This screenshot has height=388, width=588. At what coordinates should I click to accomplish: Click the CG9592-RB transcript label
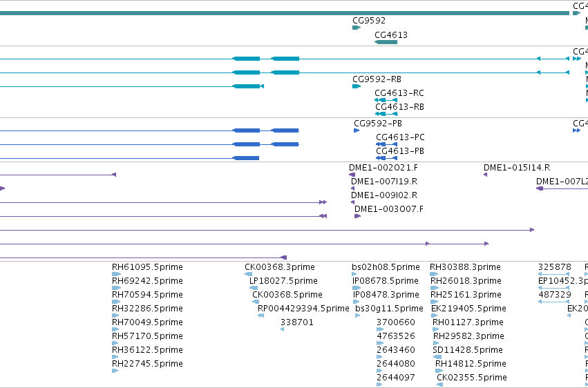[377, 79]
